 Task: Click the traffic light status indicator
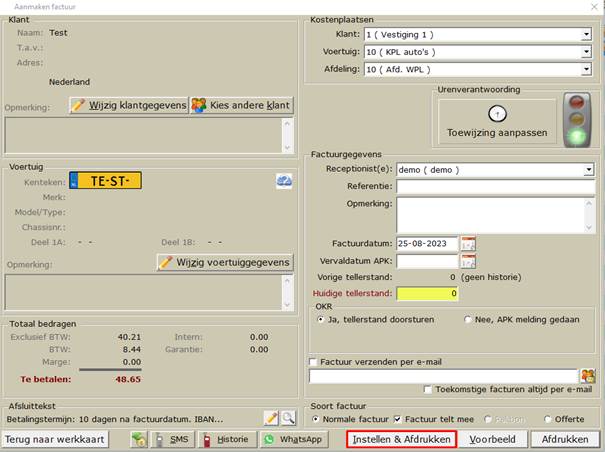tap(577, 120)
